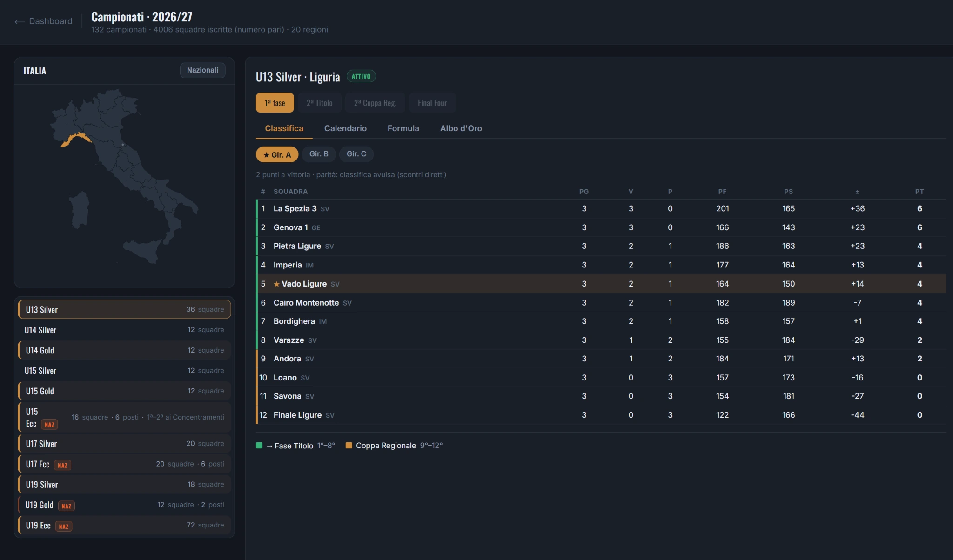Select the highlighted Liguria region on map
Image resolution: width=953 pixels, height=560 pixels.
point(76,140)
